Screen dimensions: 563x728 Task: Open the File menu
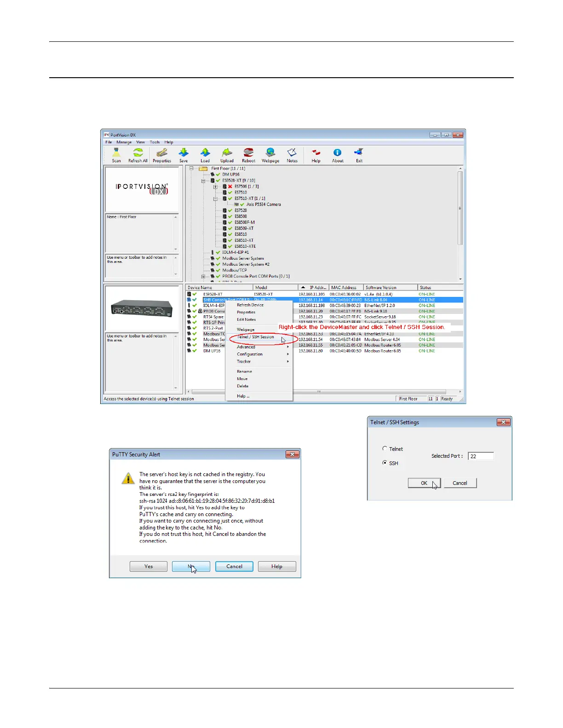click(x=109, y=142)
